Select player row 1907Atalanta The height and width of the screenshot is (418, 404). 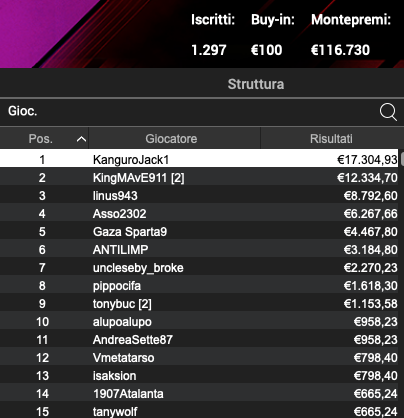point(199,393)
